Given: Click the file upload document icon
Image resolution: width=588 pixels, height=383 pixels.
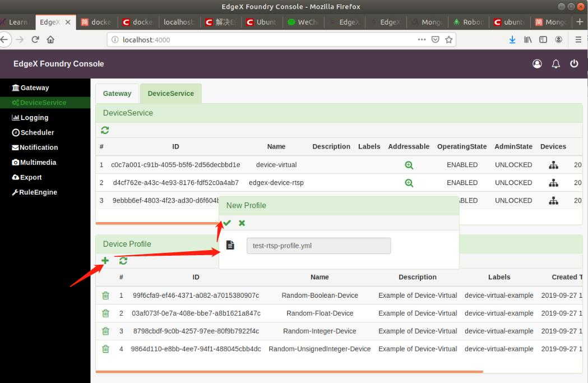Looking at the screenshot, I should click(x=230, y=245).
